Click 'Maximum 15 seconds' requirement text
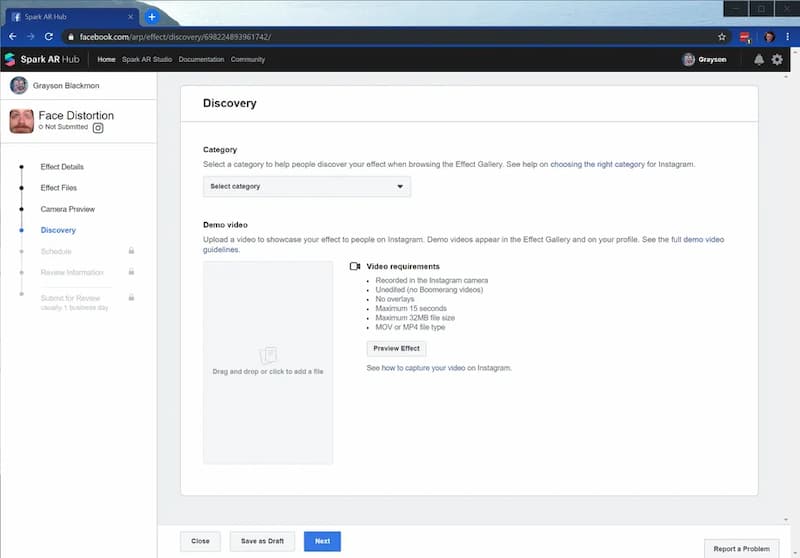 pyautogui.click(x=411, y=309)
